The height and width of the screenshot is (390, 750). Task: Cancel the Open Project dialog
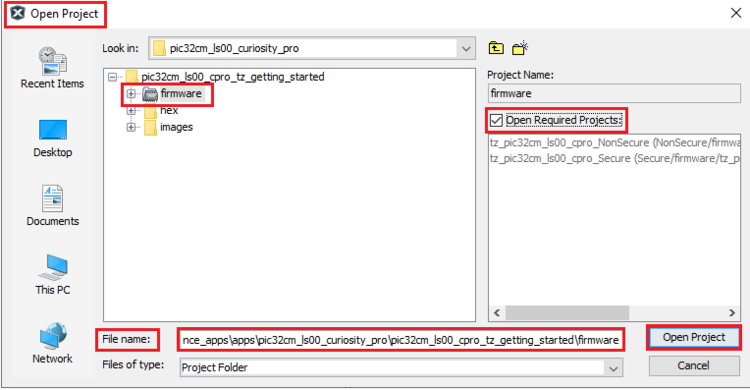pos(694,366)
